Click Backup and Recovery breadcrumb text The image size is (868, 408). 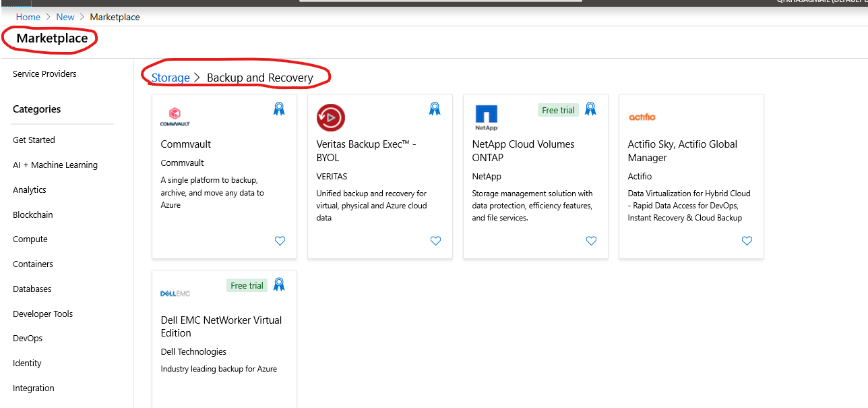coord(260,78)
